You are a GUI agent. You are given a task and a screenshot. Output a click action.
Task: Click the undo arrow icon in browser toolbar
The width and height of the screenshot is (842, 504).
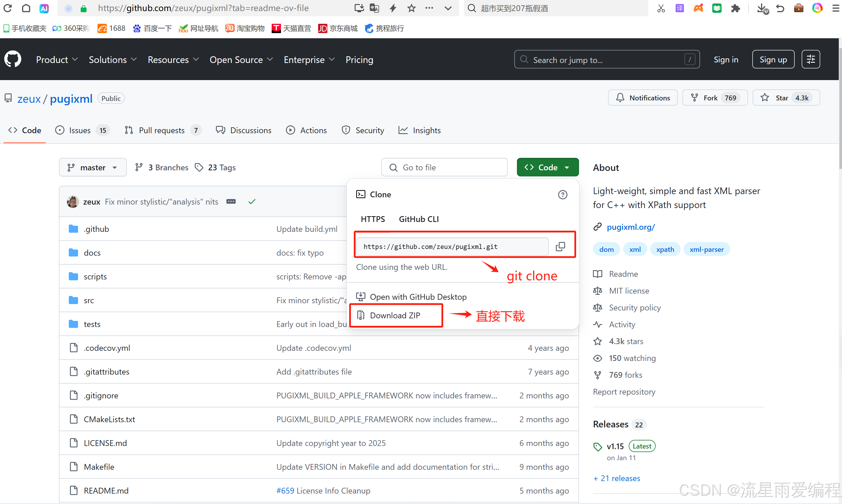click(x=780, y=8)
